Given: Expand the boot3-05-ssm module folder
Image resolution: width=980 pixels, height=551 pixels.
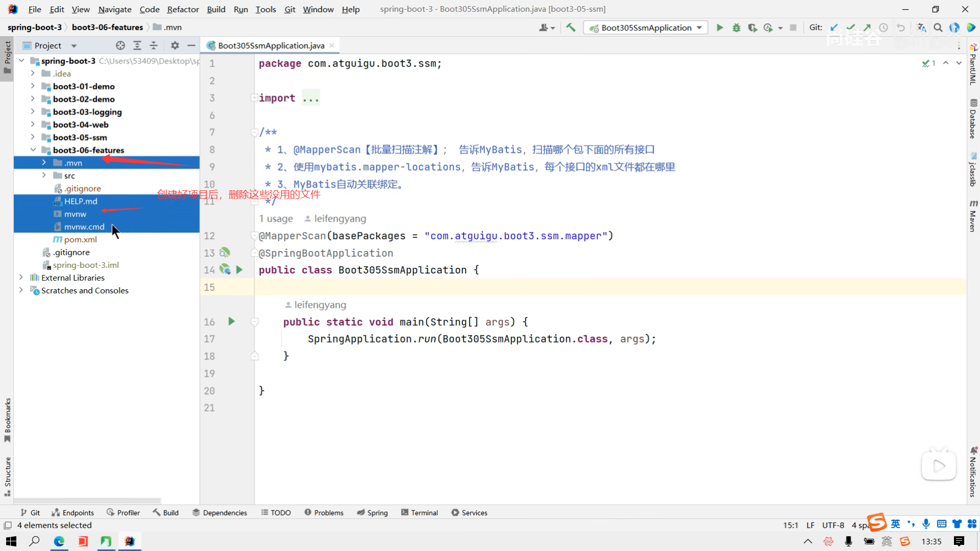Looking at the screenshot, I should [x=33, y=137].
